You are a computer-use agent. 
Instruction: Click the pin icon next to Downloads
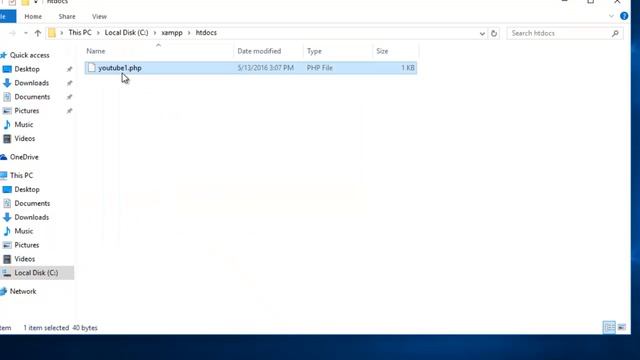[x=69, y=83]
